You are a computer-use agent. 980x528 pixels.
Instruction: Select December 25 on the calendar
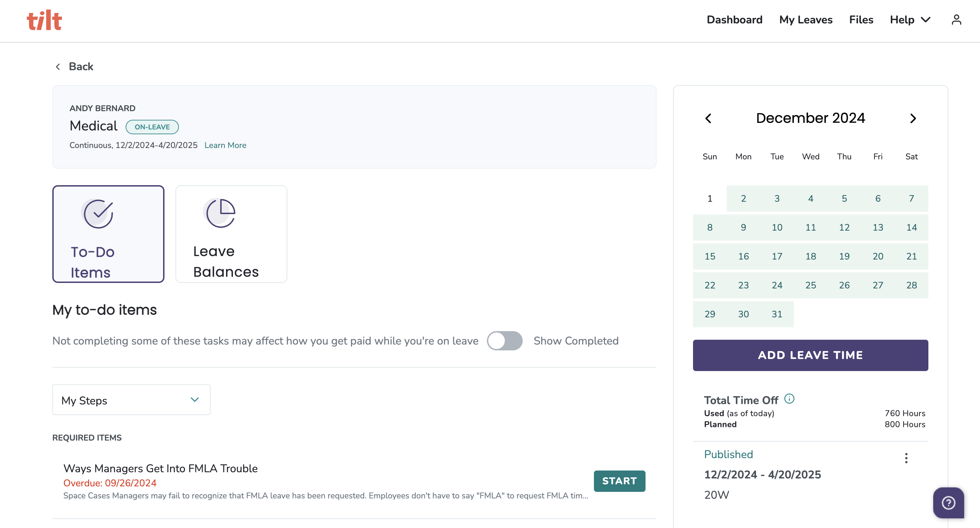click(x=810, y=285)
